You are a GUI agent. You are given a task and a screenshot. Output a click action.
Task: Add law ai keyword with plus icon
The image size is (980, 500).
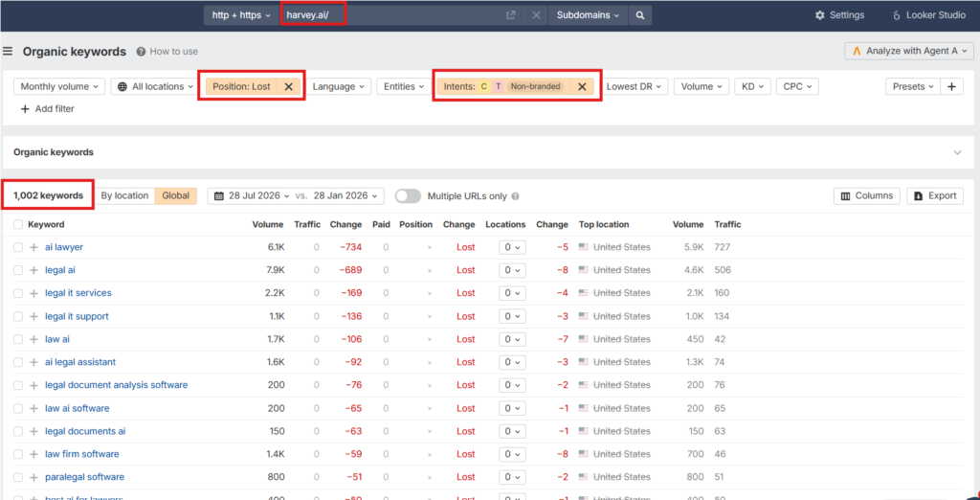[33, 339]
